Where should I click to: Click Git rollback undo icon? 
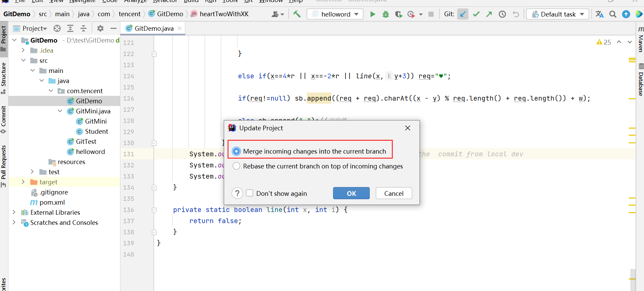click(516, 14)
